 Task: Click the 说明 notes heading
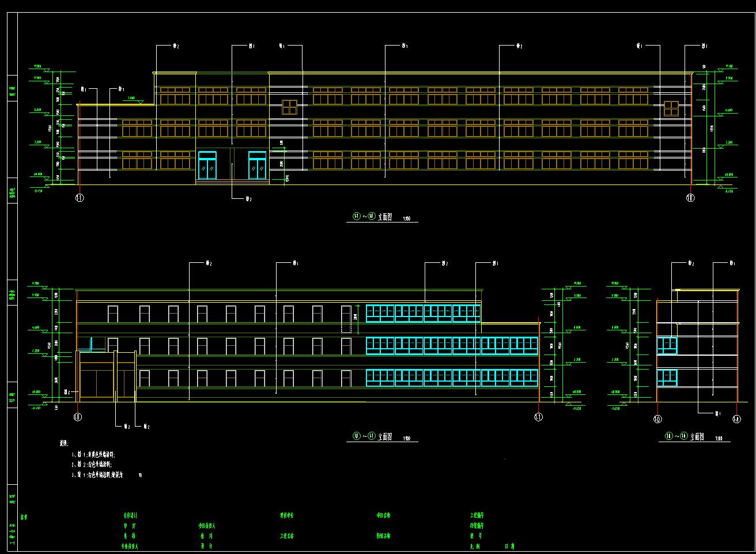[x=63, y=443]
